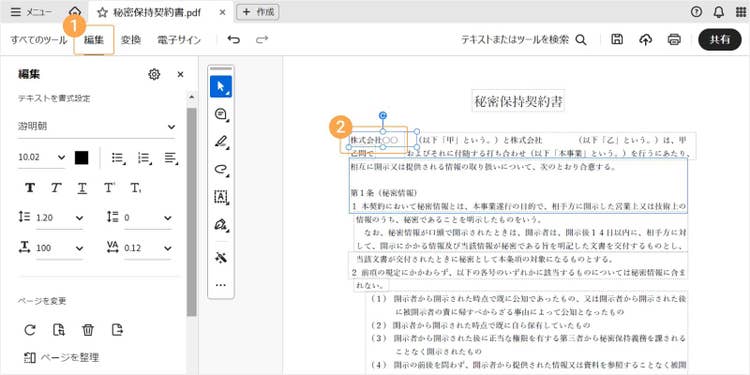The width and height of the screenshot is (750, 375).
Task: Rotate the page icon
Action: [30, 330]
